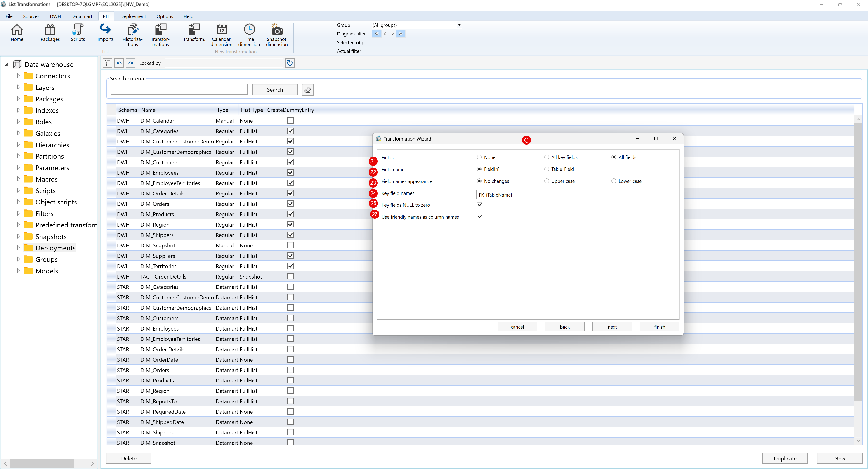Clear search with the eraser icon
This screenshot has height=469, width=868.
307,90
